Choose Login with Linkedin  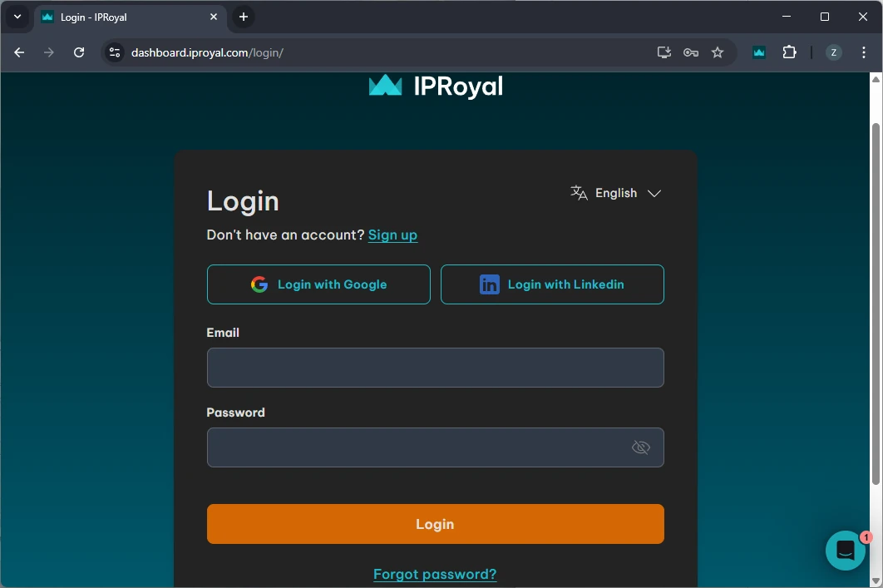pos(552,284)
